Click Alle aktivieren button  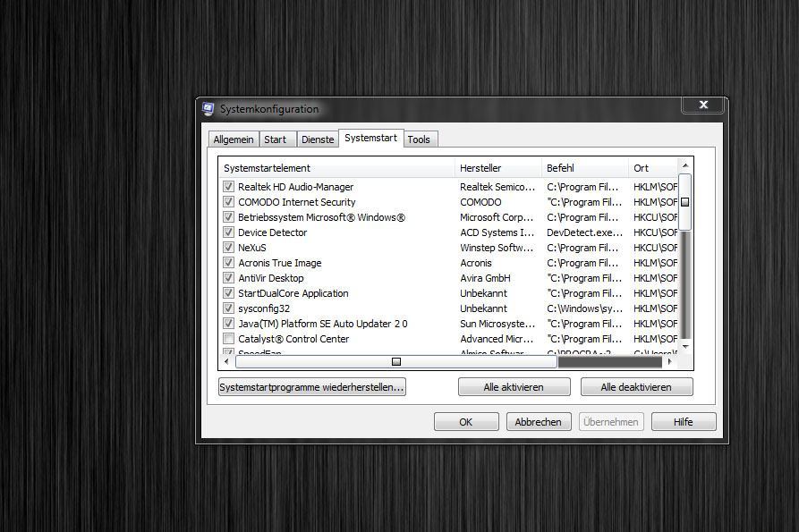514,387
